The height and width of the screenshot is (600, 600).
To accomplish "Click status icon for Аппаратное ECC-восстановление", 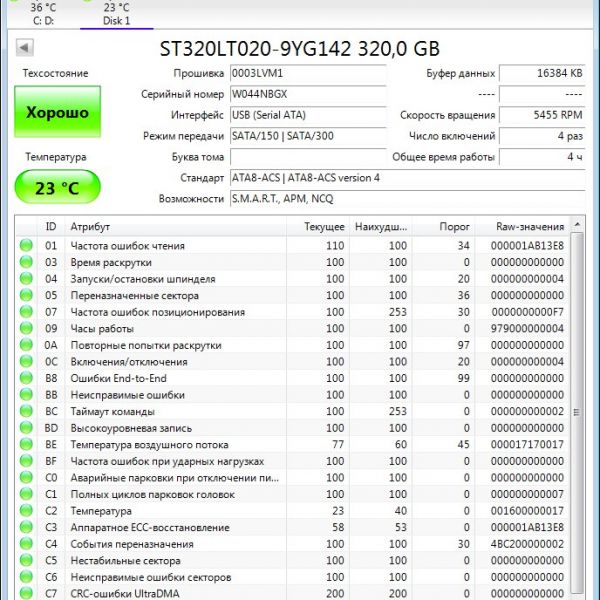I will [26, 527].
